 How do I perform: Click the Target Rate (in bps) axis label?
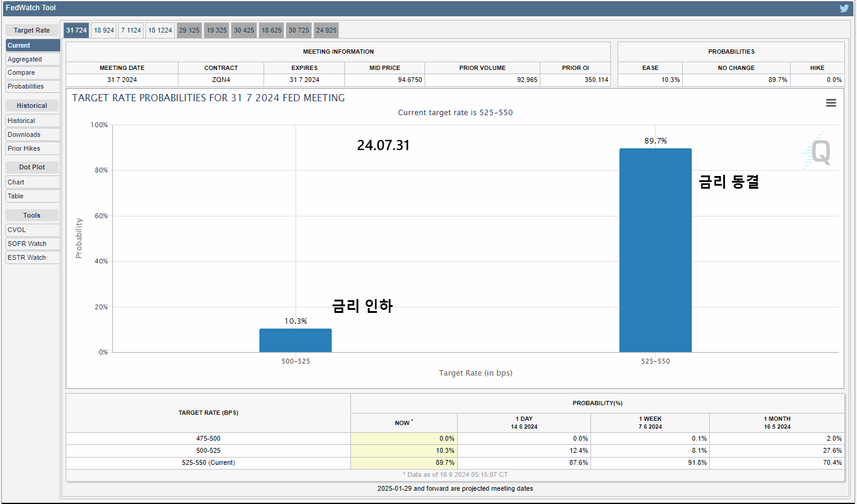click(475, 373)
